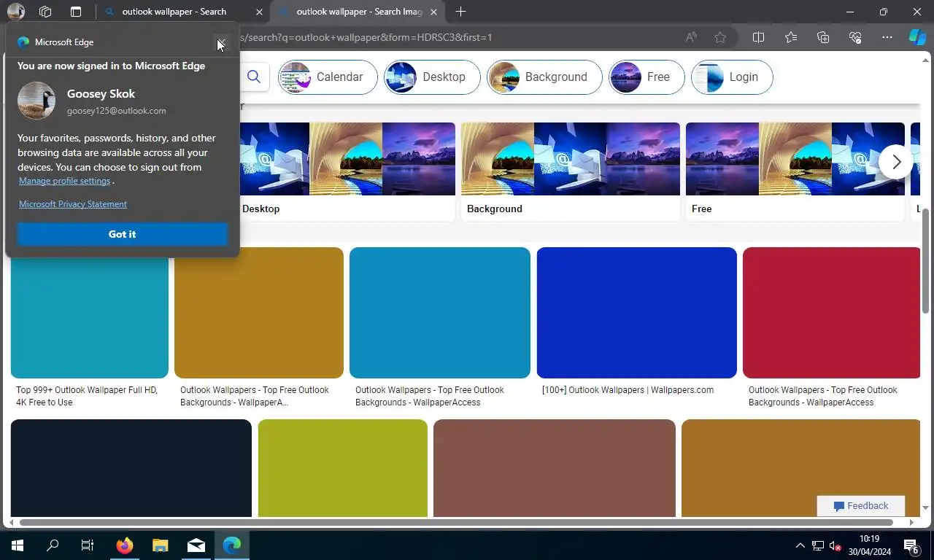Image resolution: width=934 pixels, height=560 pixels.
Task: Open the Favorites list icon
Action: click(x=791, y=37)
